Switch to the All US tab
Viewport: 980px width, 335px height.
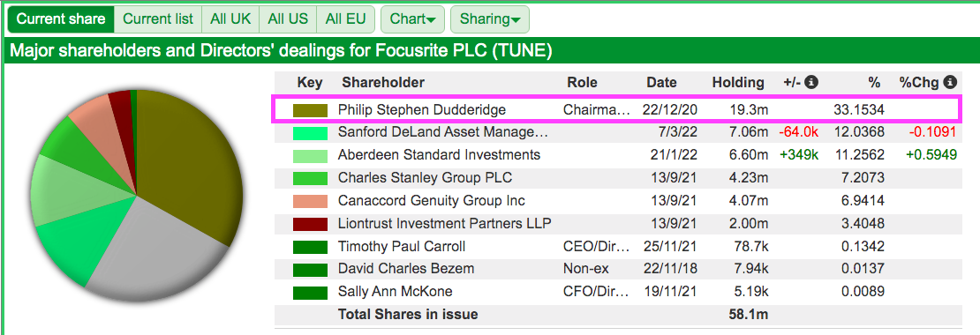[x=288, y=19]
